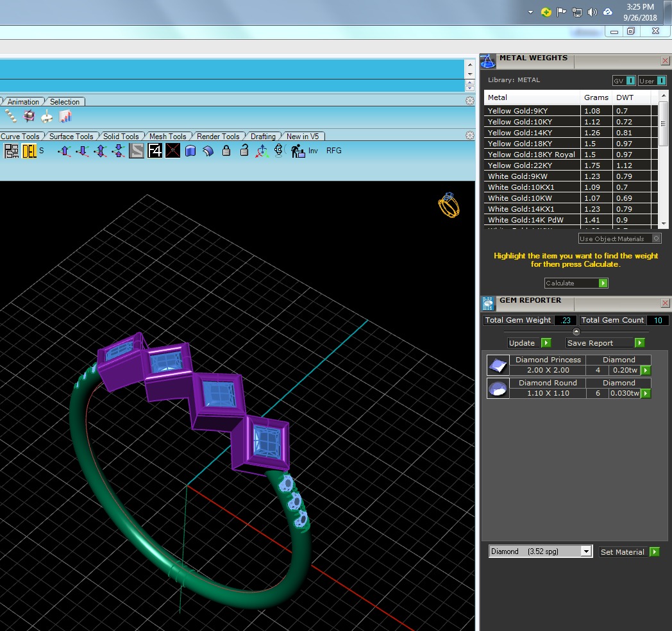Click Diamond Round gem thumbnail
Viewport: 672px width, 631px height.
498,389
